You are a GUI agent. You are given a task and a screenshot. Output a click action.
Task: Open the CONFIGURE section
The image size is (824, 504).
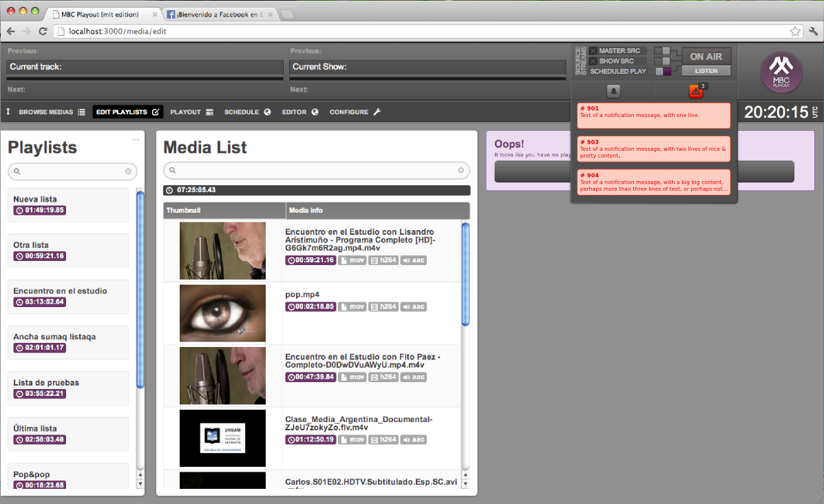[355, 112]
